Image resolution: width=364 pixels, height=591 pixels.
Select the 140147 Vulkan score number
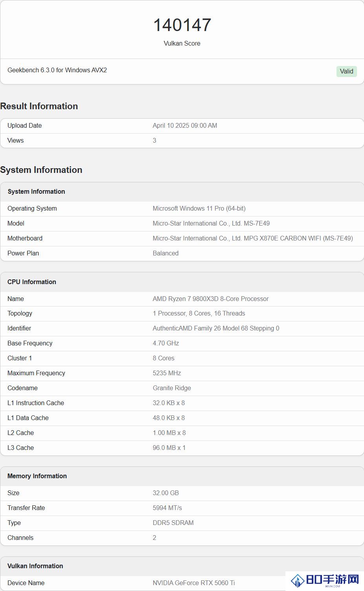[182, 25]
